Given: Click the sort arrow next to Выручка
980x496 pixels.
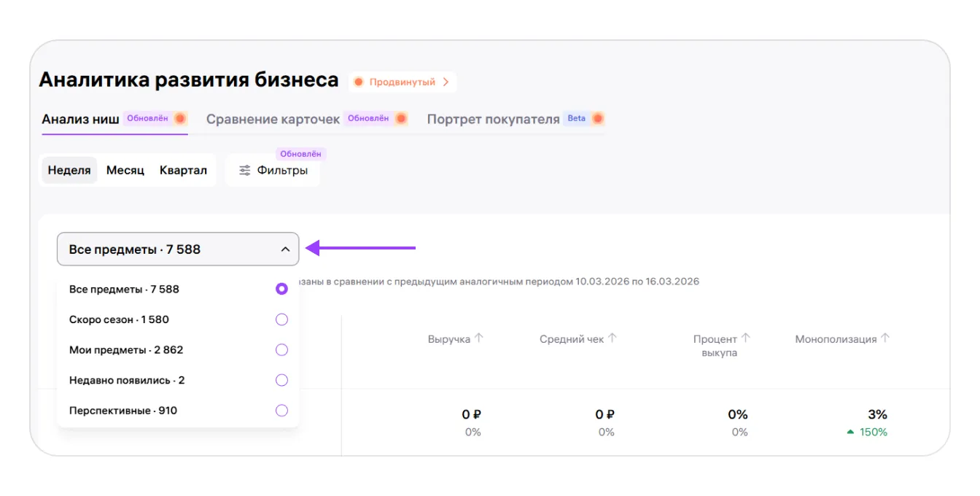Looking at the screenshot, I should point(479,338).
